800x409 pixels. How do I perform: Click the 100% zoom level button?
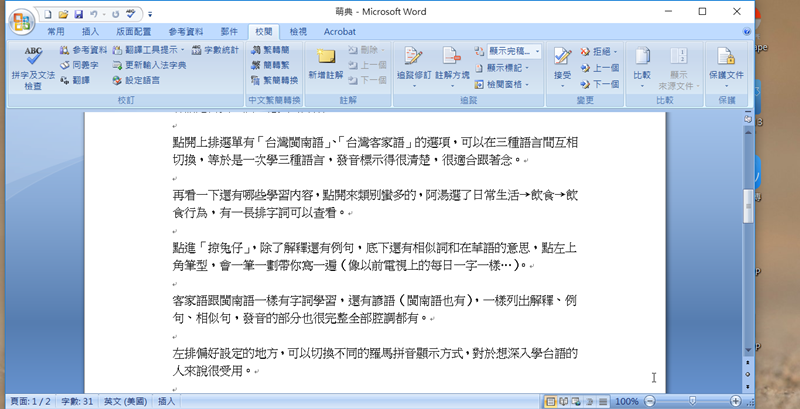coord(627,401)
